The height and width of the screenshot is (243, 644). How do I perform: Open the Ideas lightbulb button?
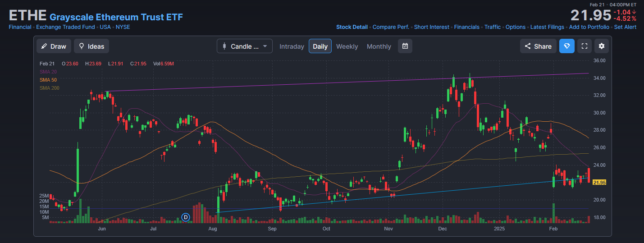[x=91, y=46]
